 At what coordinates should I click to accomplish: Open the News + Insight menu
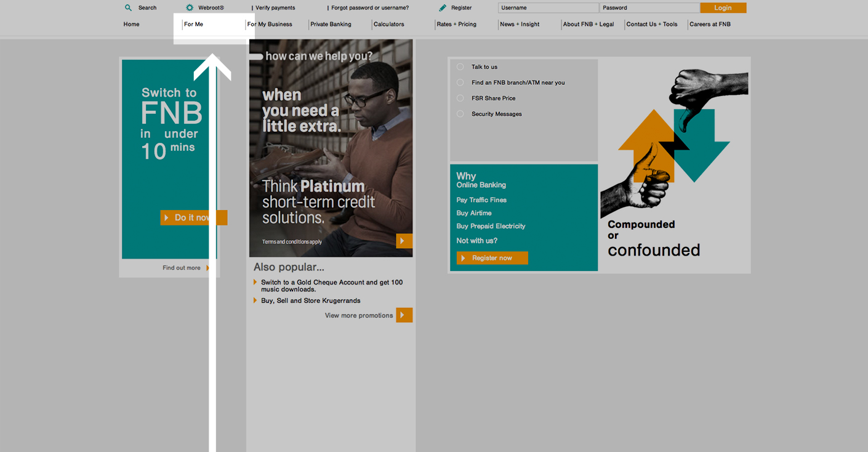[x=520, y=25]
